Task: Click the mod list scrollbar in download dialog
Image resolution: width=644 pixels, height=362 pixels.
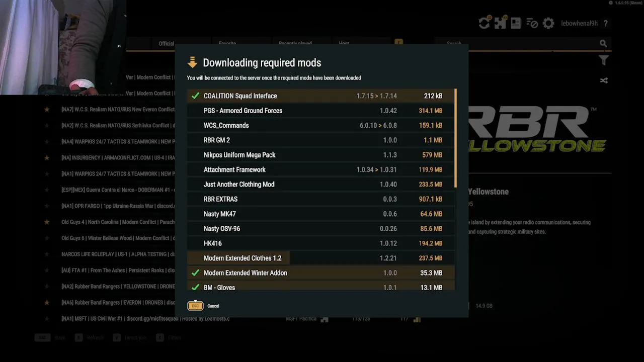Action: pos(455,139)
